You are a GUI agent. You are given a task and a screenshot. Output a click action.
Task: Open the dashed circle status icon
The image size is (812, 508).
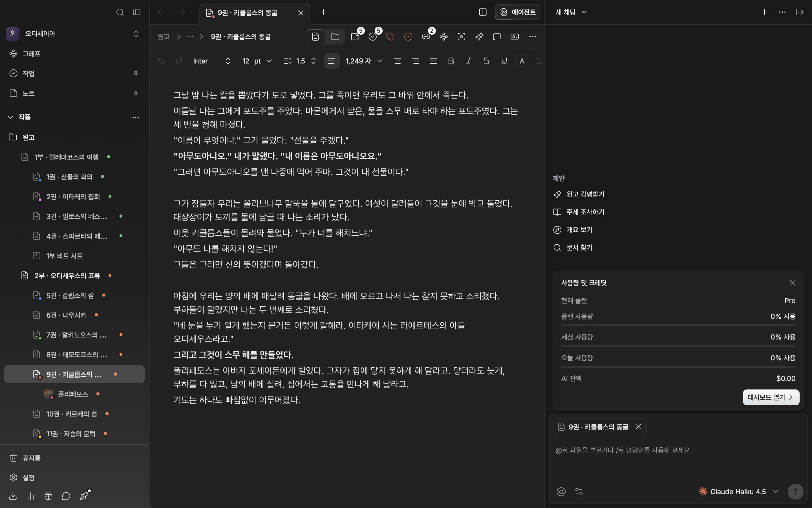pyautogui.click(x=408, y=37)
